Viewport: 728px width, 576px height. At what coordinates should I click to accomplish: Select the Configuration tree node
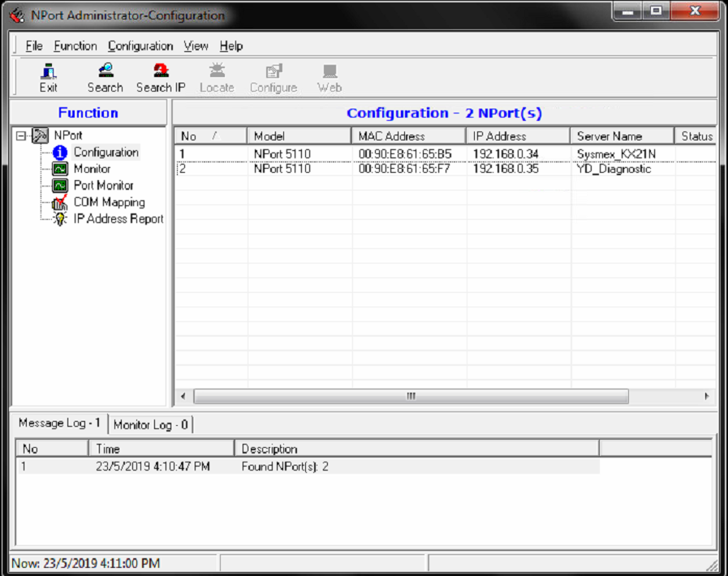(106, 153)
